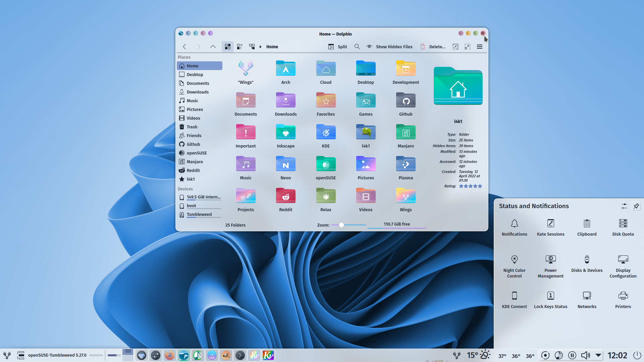Open the application launcher in the taskbar
The height and width of the screenshot is (362, 644).
click(x=7, y=355)
